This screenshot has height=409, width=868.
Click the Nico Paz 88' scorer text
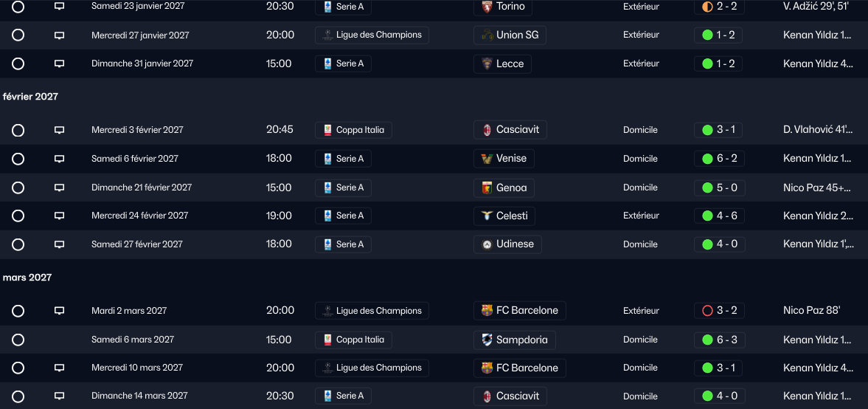click(811, 311)
